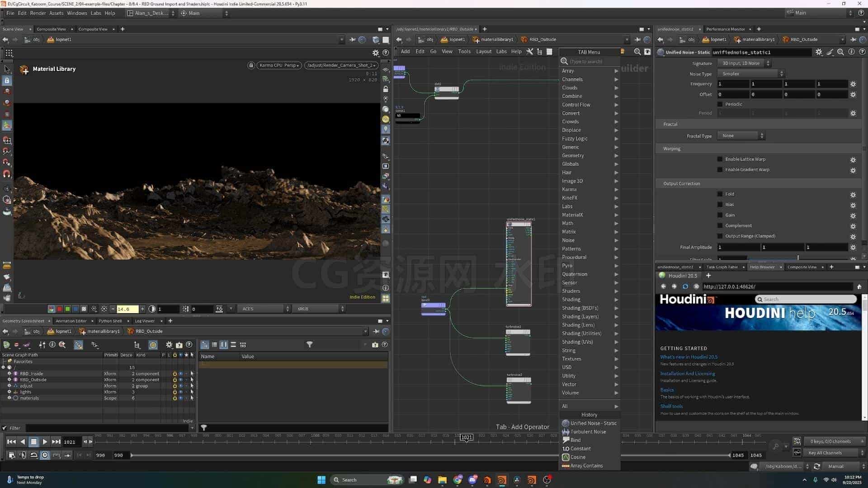
Task: Click the filter funnel icon in spreadsheet toolbar
Action: pos(310,345)
